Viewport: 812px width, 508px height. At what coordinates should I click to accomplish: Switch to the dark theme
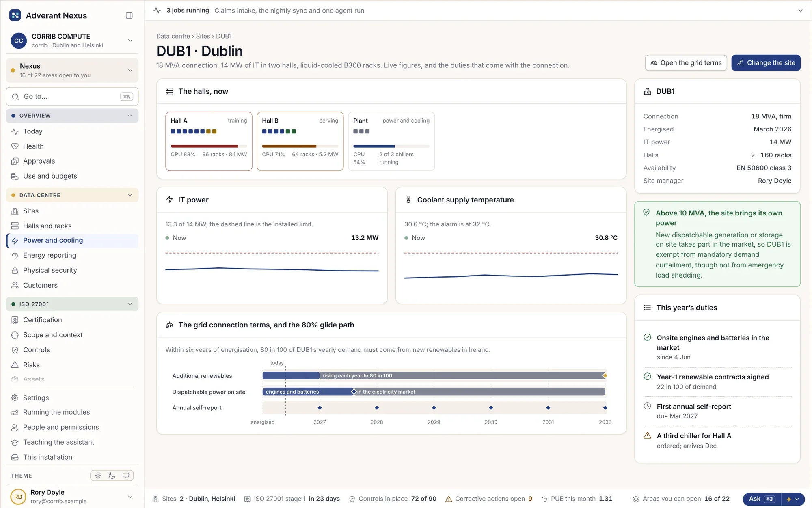[x=112, y=476]
